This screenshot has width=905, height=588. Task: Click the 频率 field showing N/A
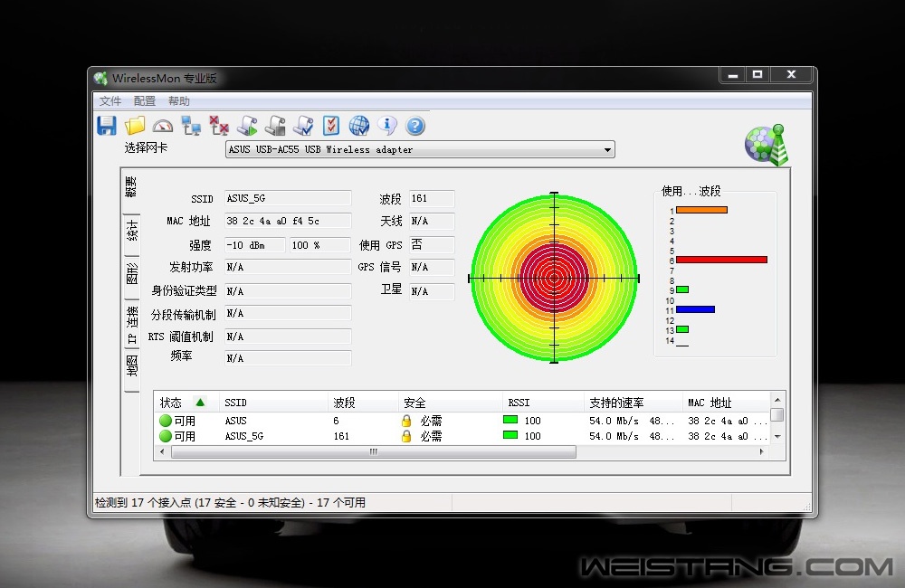288,358
